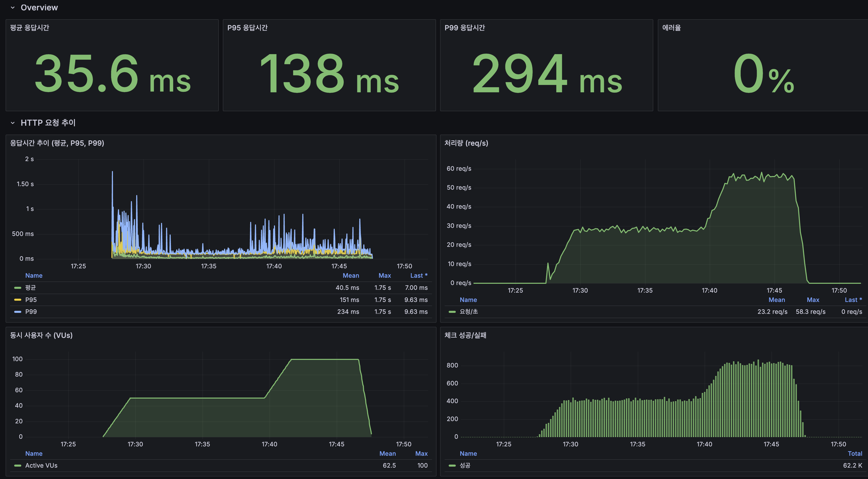The image size is (868, 479).
Task: Open P95 응답시간 panel title menu
Action: 247,28
